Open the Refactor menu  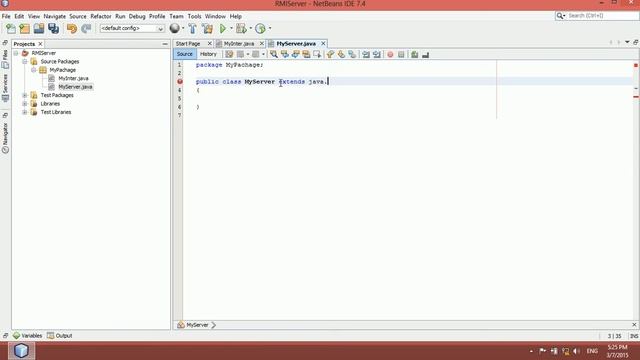tap(101, 16)
